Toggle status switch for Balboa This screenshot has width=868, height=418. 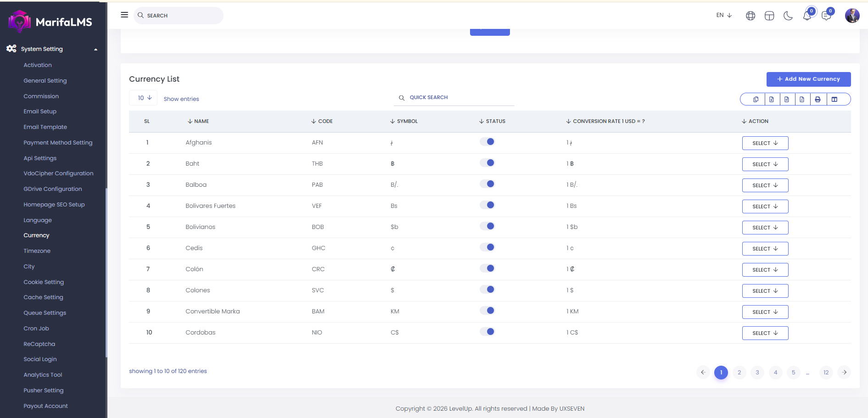click(487, 184)
